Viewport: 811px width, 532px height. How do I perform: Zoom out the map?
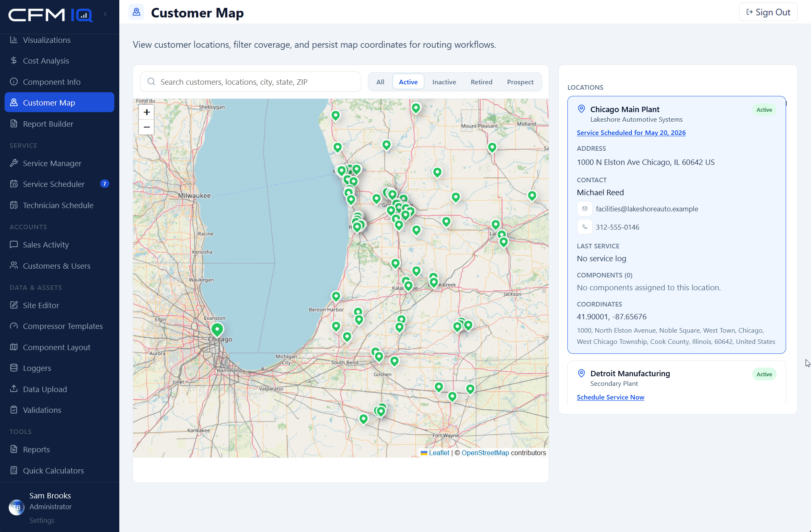click(146, 127)
